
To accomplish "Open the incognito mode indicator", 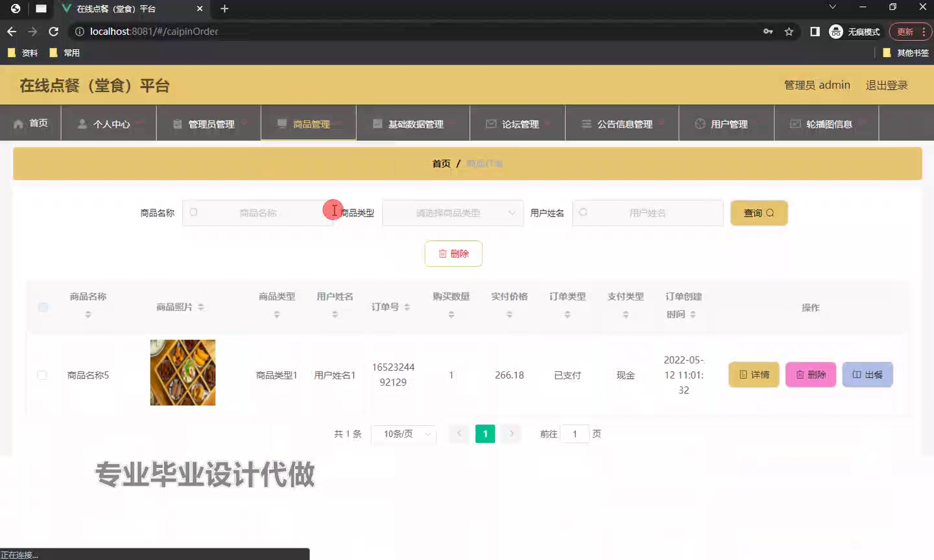I will click(x=854, y=31).
